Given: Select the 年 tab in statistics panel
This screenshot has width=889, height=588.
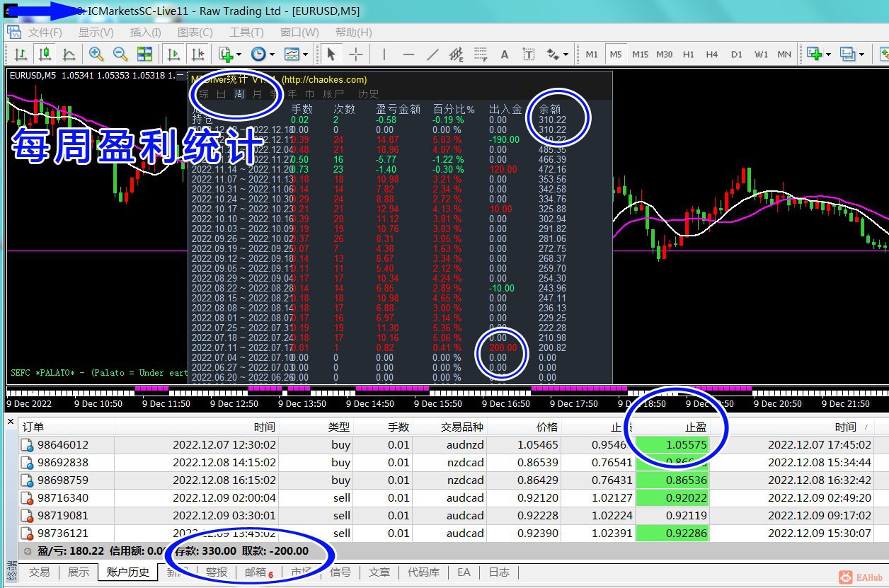Looking at the screenshot, I should click(x=292, y=93).
